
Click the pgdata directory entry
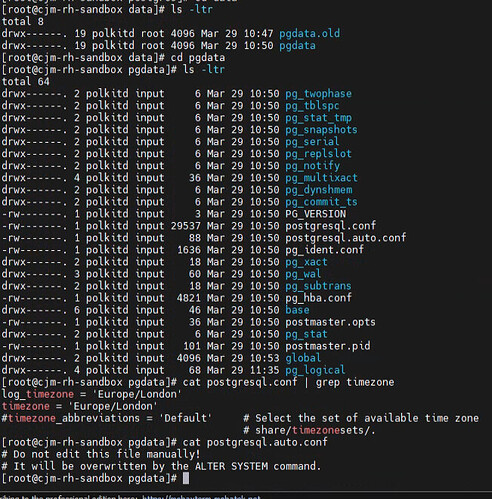coord(297,46)
